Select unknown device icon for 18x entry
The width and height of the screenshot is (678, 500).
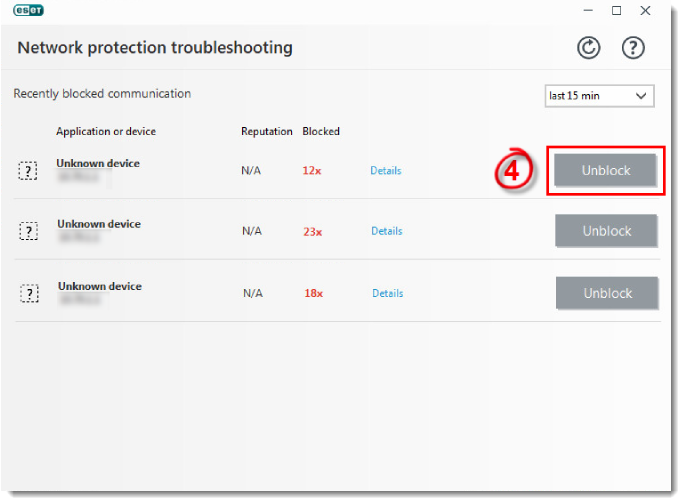click(x=29, y=293)
